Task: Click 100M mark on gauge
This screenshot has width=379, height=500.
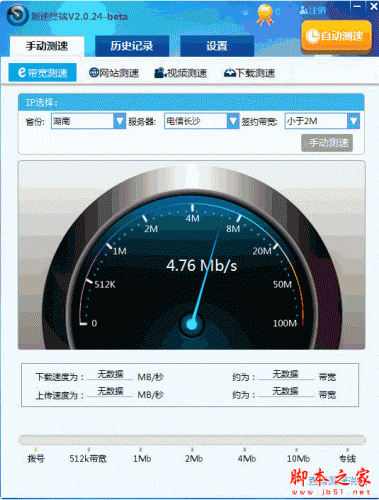Action: click(x=285, y=323)
